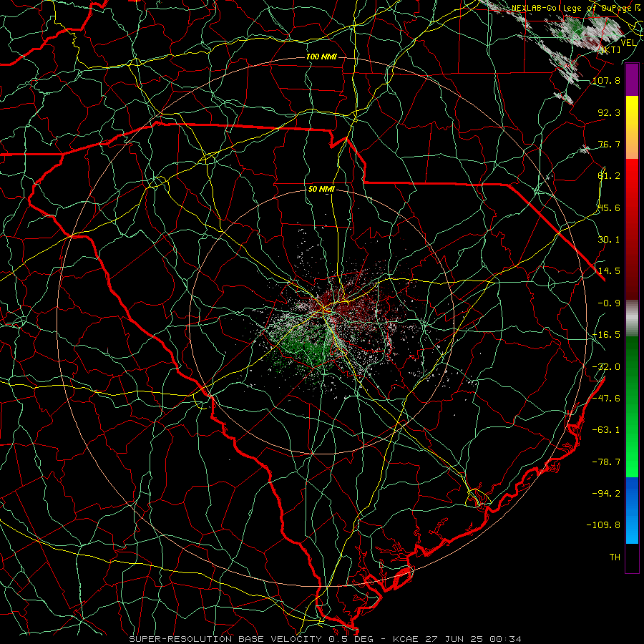Click the 76.7 legend value
644x644 pixels.
tap(609, 144)
